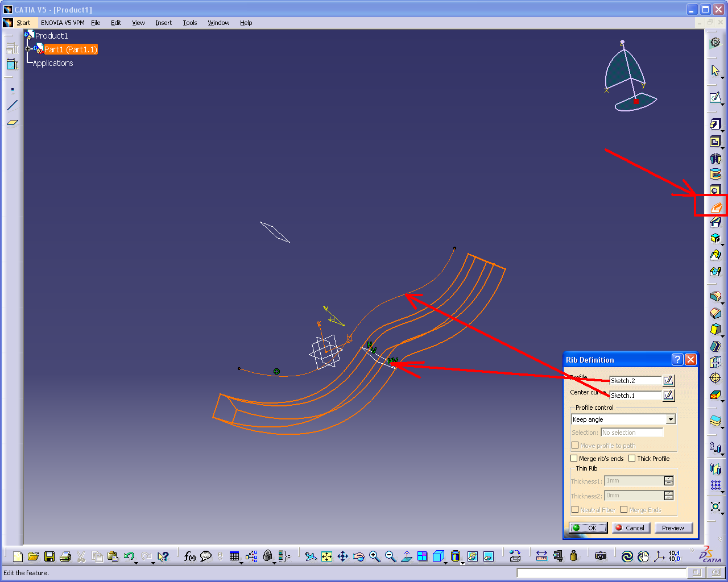This screenshot has width=728, height=582.
Task: Open the Tools menu
Action: click(x=190, y=23)
